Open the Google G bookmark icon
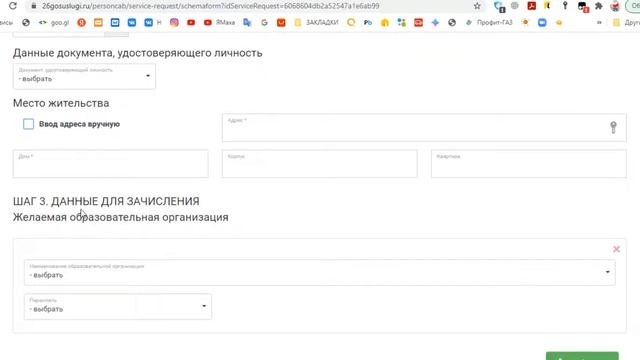Viewport: 640px width, 360px height. [264, 23]
